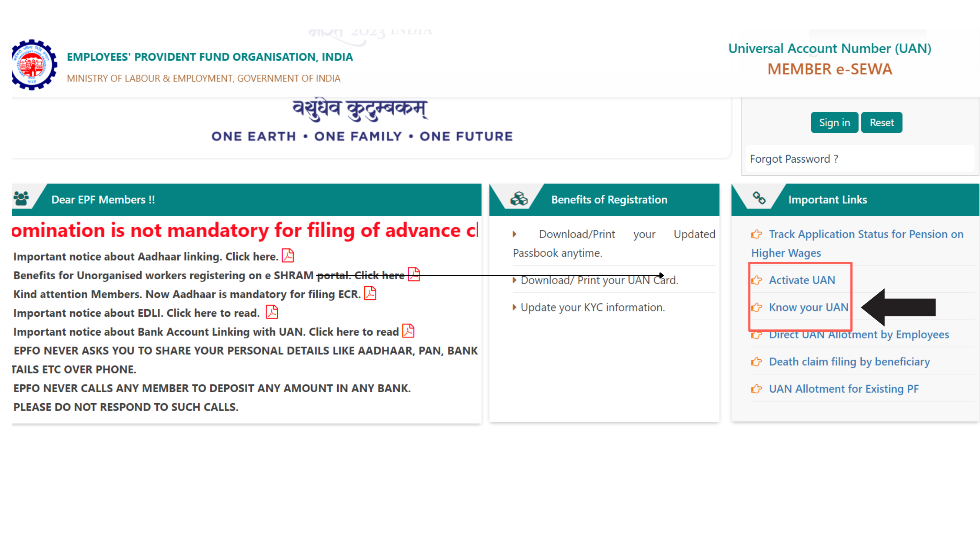The image size is (980, 551).
Task: Click the EPF Members group icon
Action: tap(21, 199)
